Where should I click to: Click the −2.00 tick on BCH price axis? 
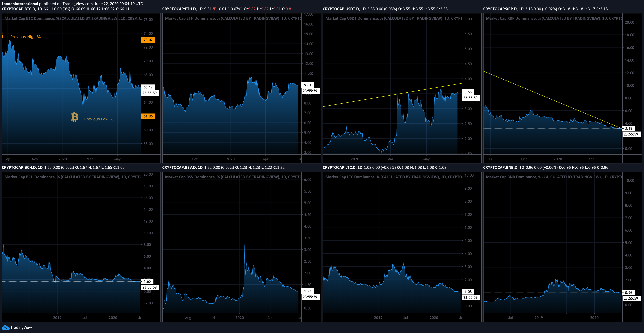148,303
